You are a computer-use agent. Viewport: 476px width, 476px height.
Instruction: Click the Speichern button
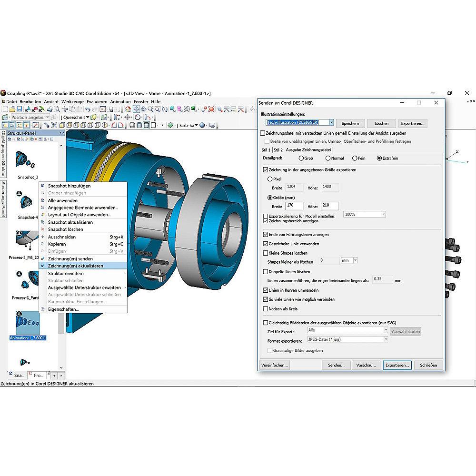click(x=350, y=123)
